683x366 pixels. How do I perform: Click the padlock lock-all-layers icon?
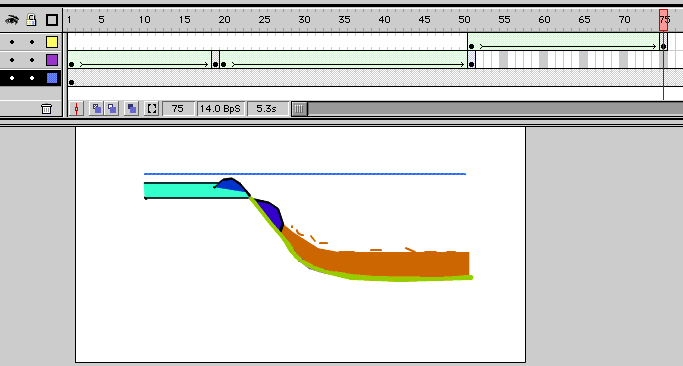[x=31, y=20]
